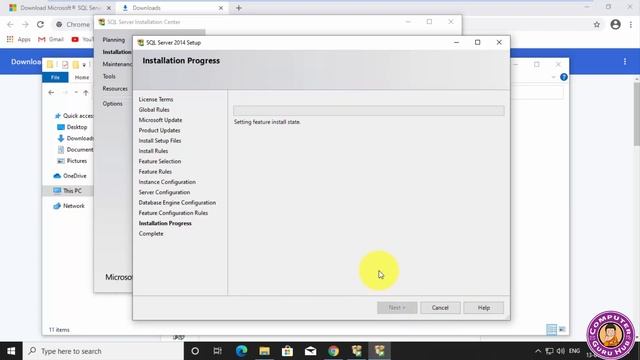Select Feature Configuration Rules step
This screenshot has height=360, width=640.
click(173, 213)
